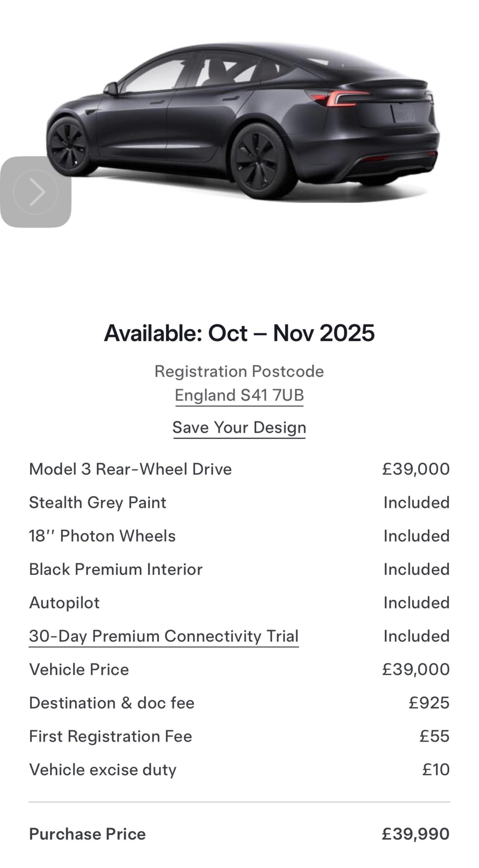Screen dimensions: 479x868
Task: Open the England S41 7UB postcode link
Action: tap(239, 395)
